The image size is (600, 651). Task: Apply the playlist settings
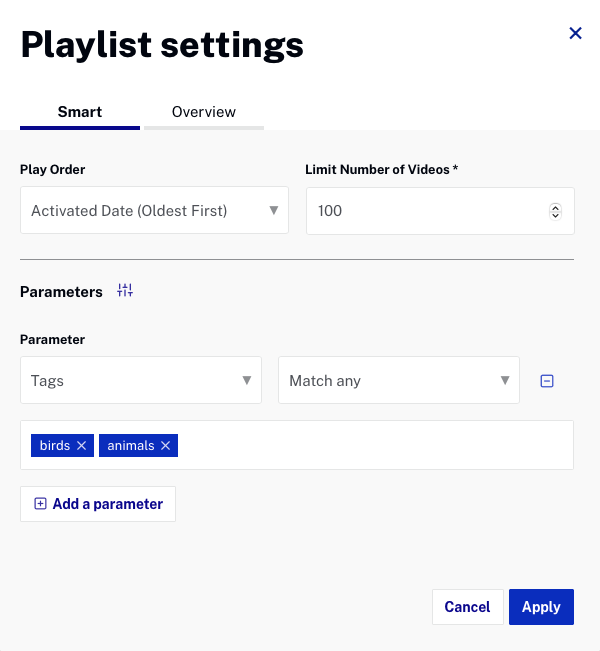click(541, 607)
